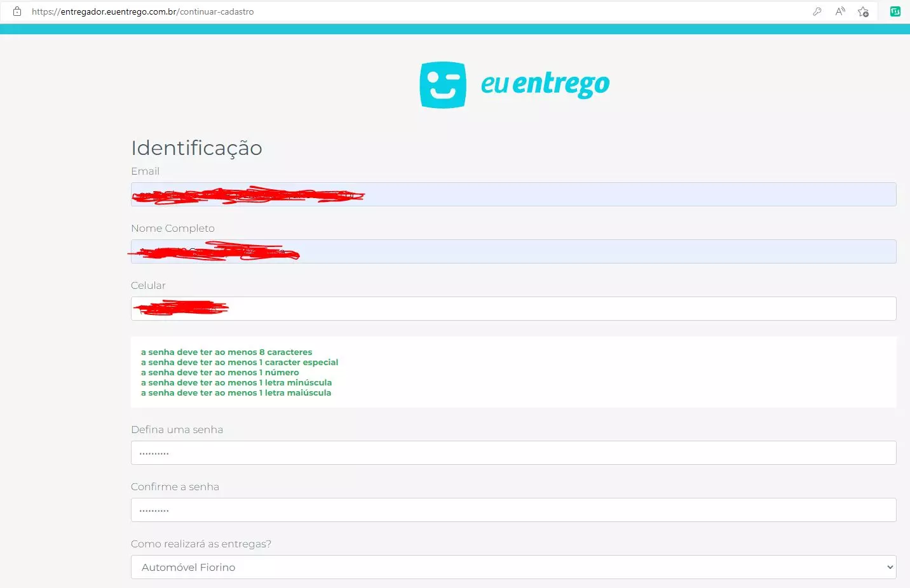The width and height of the screenshot is (910, 588).
Task: Focus the Celular input field
Action: [513, 309]
